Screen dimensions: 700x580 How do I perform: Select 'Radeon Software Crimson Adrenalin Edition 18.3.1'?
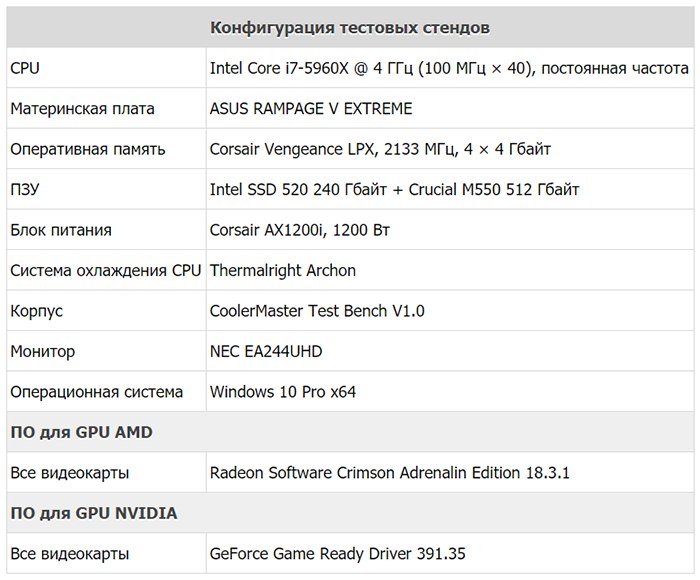390,473
